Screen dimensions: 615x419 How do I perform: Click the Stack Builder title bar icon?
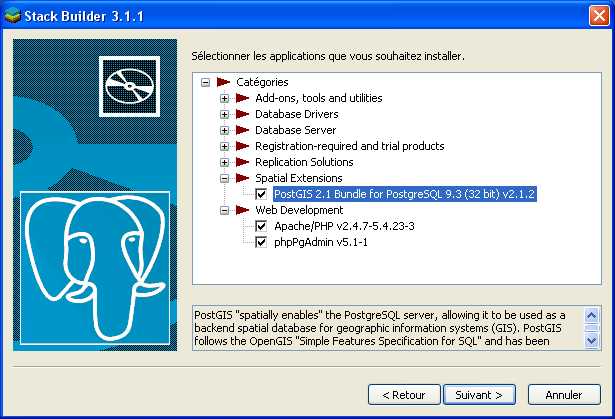(x=12, y=16)
